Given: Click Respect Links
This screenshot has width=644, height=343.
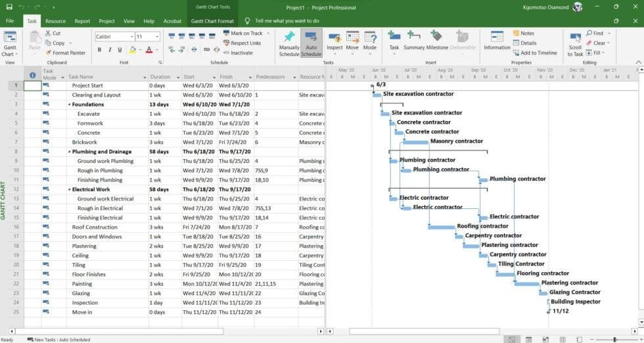Looking at the screenshot, I should pyautogui.click(x=242, y=43).
